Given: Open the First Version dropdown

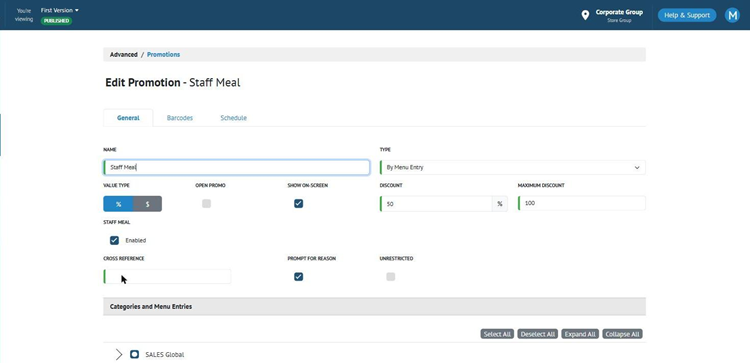Looking at the screenshot, I should point(60,10).
